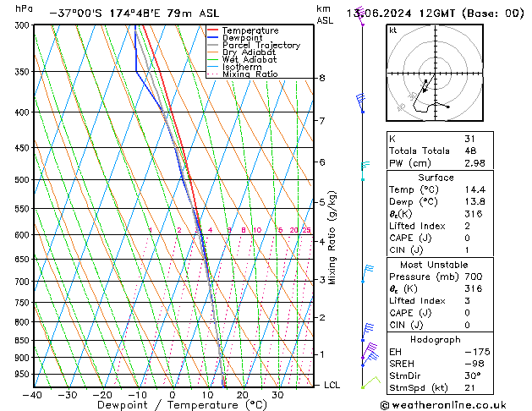Click the station coordinates -37°00'S 174°48'E title

(134, 14)
